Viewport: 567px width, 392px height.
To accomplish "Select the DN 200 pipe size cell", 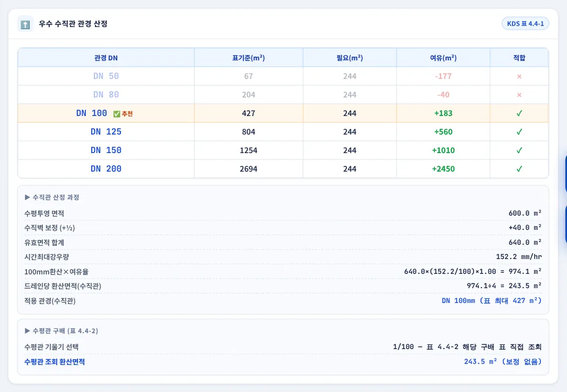I will tap(106, 169).
